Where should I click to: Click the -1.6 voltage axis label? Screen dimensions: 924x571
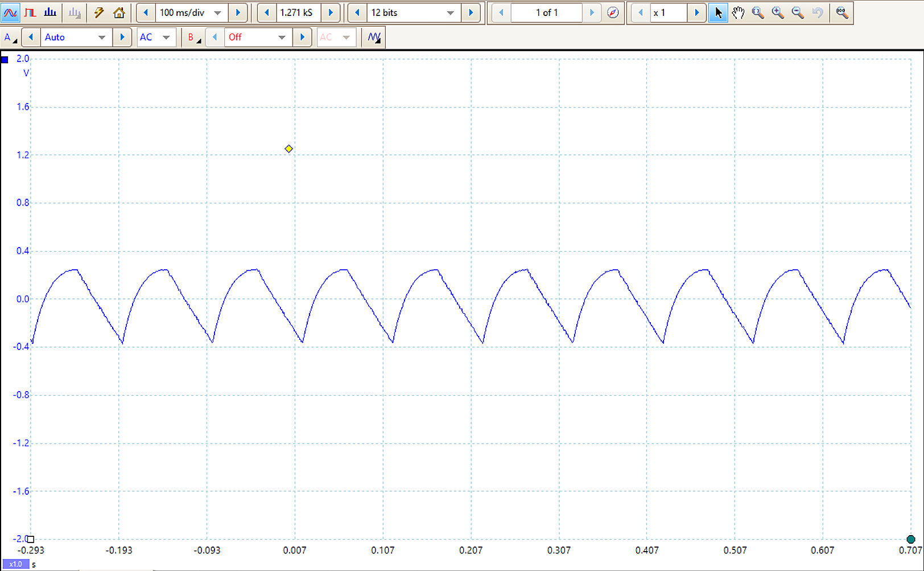point(21,491)
